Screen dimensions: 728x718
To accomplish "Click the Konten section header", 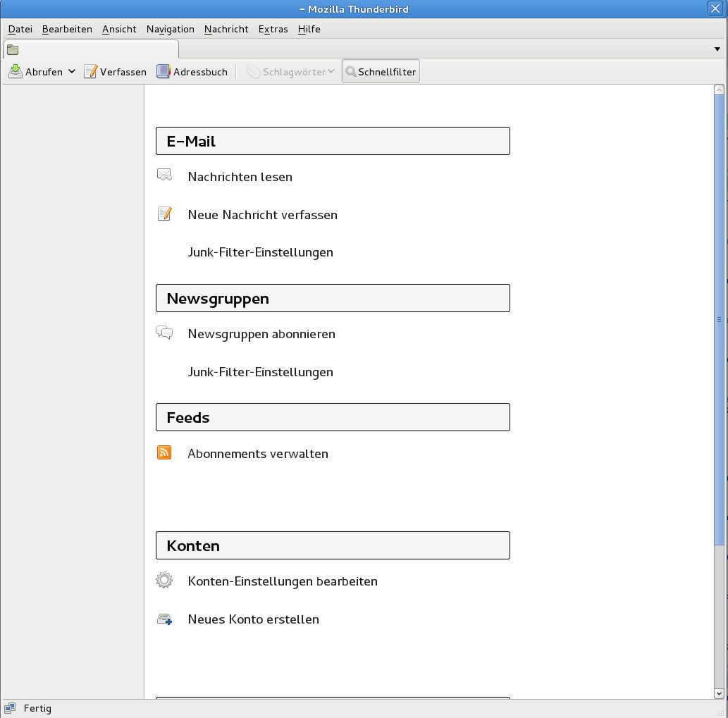I will [333, 545].
